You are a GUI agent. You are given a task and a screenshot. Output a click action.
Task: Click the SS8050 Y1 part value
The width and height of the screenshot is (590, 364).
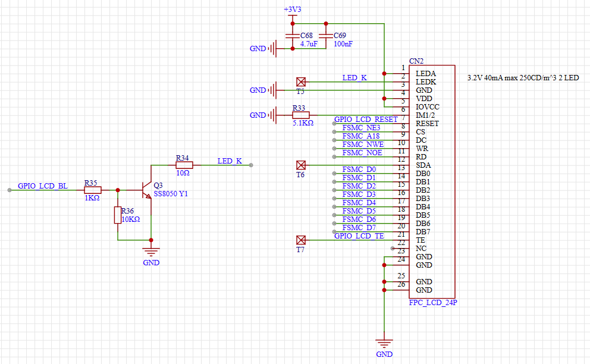pyautogui.click(x=171, y=194)
